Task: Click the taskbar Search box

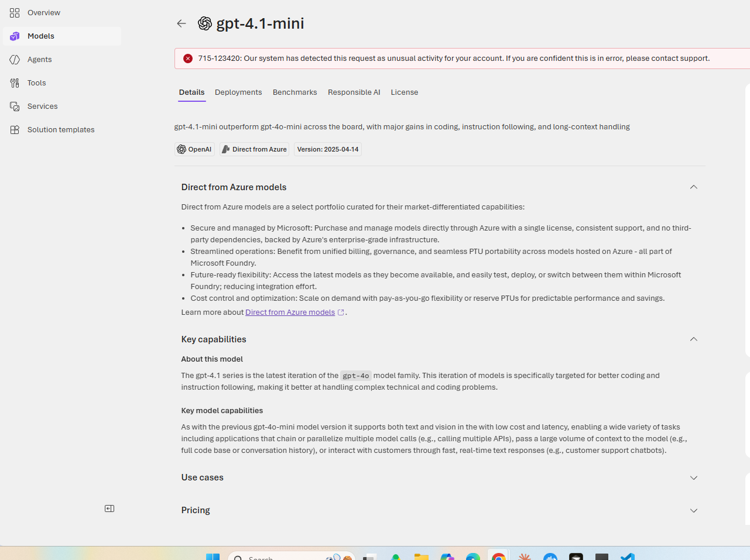Action: [x=291, y=557]
